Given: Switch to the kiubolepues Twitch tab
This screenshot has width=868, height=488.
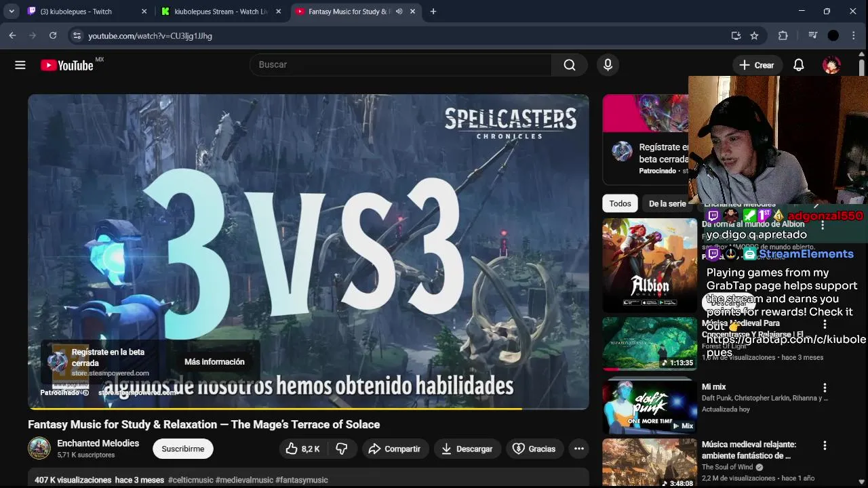Looking at the screenshot, I should pyautogui.click(x=87, y=12).
